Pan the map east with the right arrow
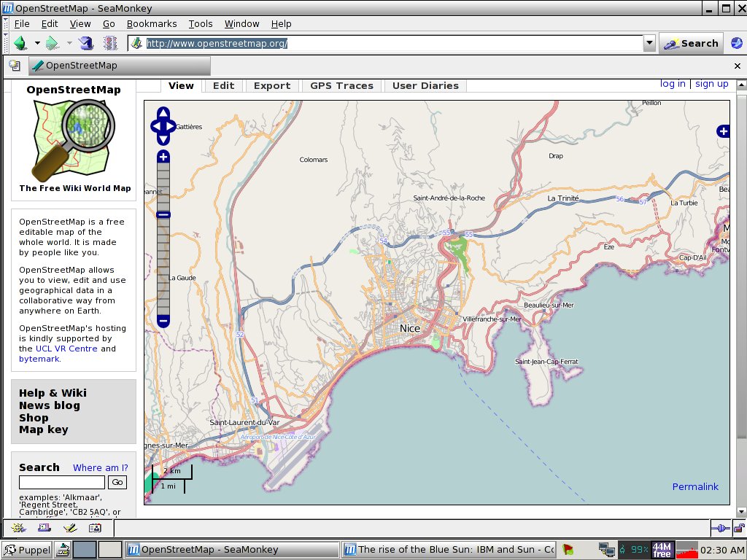The image size is (747, 560). click(x=171, y=126)
